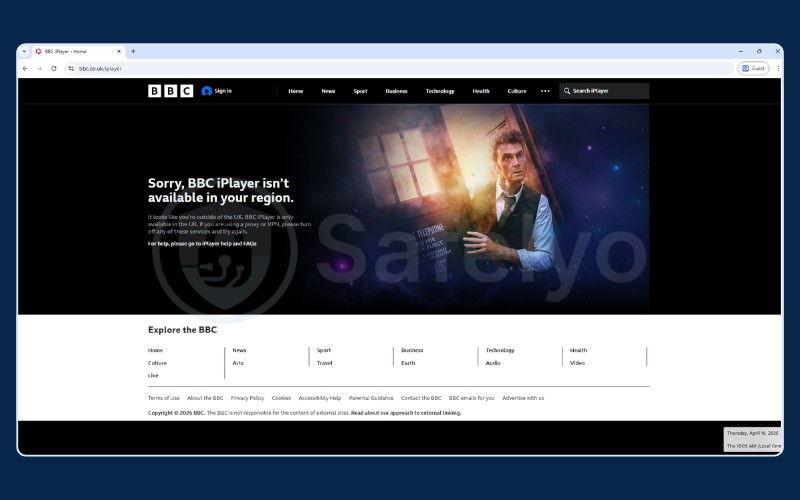The height and width of the screenshot is (500, 800).
Task: Click Arts footer link
Action: pyautogui.click(x=238, y=363)
